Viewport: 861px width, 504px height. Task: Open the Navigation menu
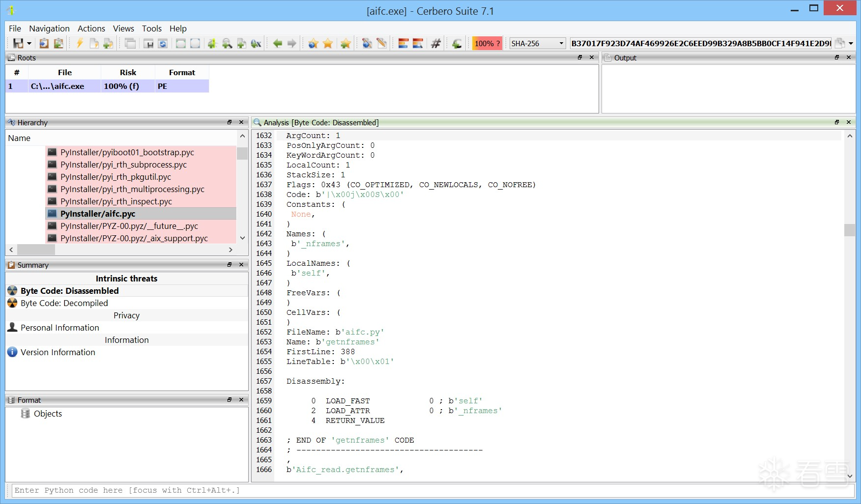49,28
